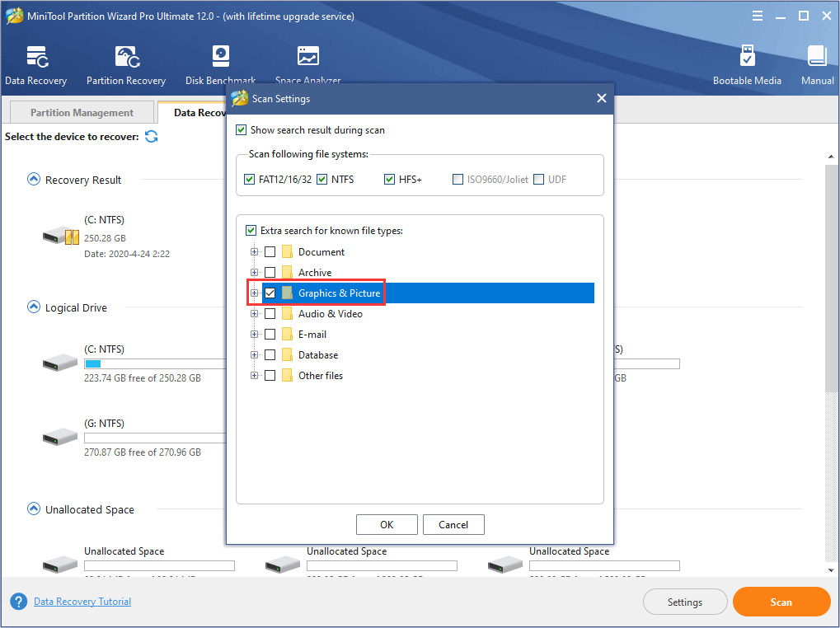
Task: Start the orange Scan button
Action: pyautogui.click(x=781, y=602)
